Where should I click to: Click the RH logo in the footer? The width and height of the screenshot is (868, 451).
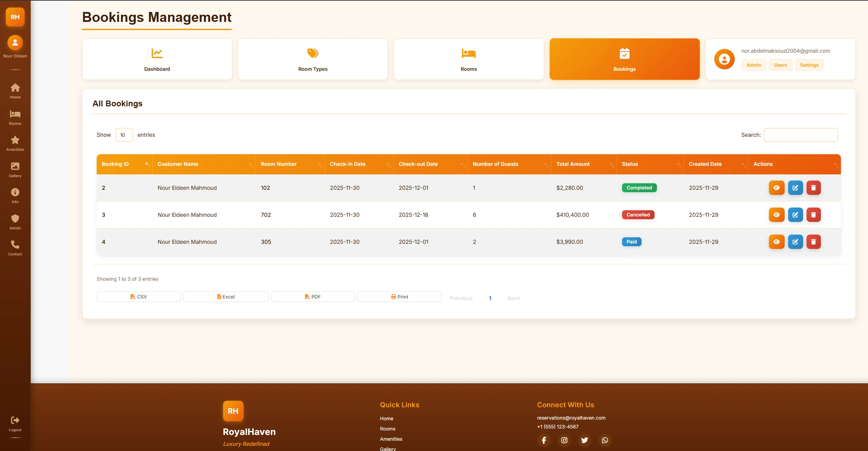pos(233,411)
